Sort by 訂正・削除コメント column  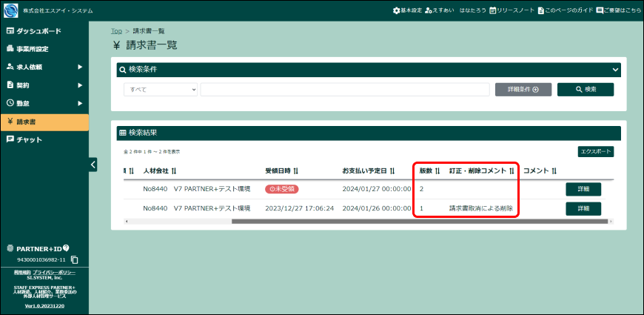click(482, 170)
